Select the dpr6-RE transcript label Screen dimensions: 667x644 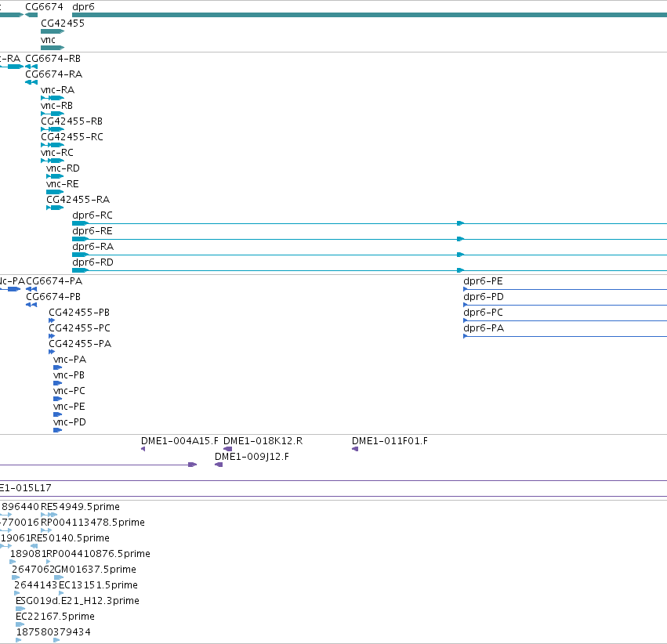coord(92,231)
